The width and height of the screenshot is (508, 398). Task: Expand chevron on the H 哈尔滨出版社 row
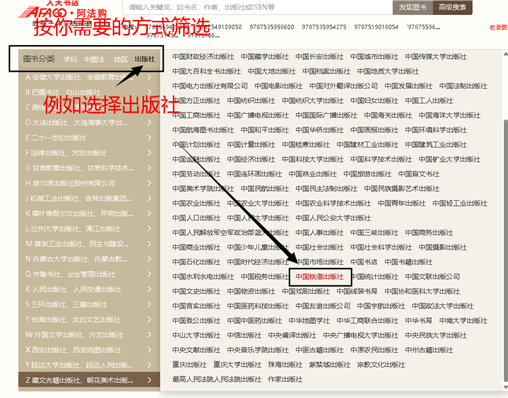[x=149, y=183]
